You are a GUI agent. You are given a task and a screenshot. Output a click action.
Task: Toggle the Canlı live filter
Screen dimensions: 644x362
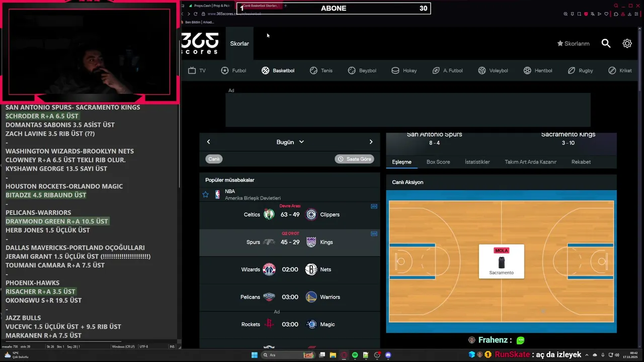pos(214,159)
